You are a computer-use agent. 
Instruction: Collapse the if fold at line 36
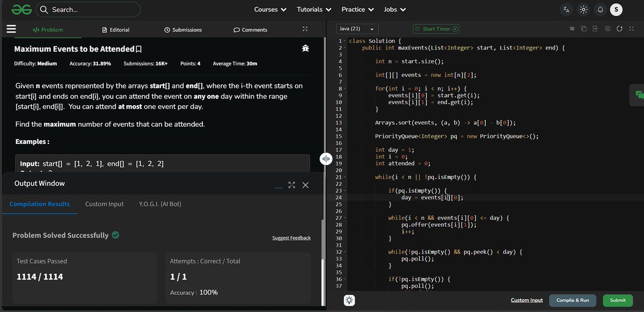(345, 279)
